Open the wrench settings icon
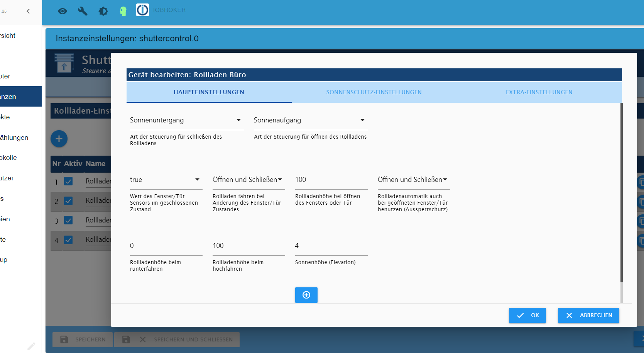 83,11
